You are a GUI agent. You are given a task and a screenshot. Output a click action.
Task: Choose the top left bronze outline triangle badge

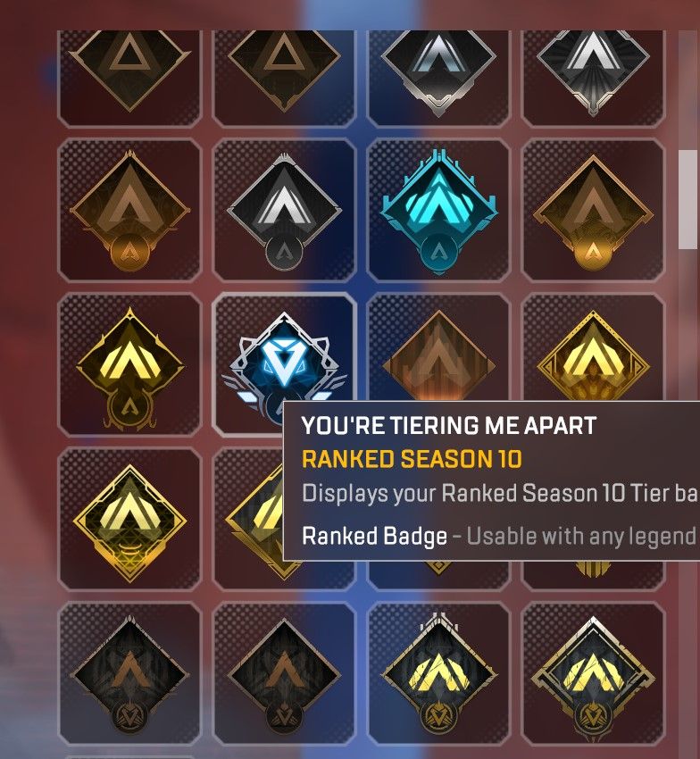129,78
